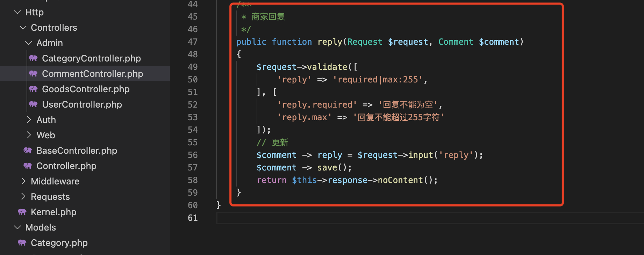Click the PHP icon beside Controller.php
644x255 pixels.
28,166
